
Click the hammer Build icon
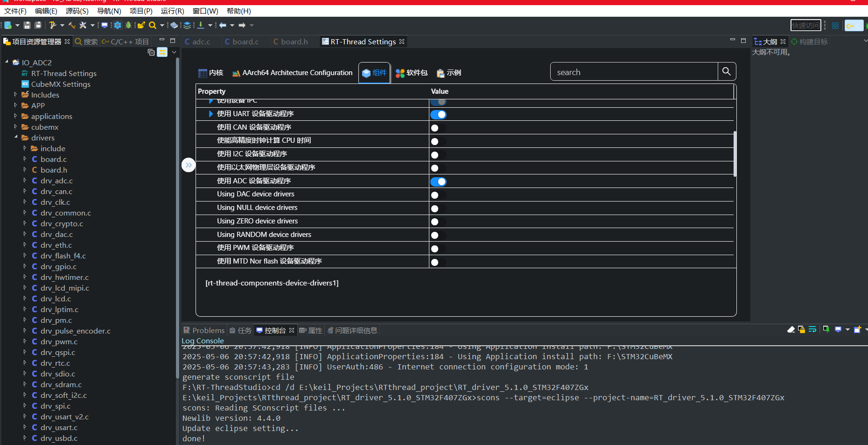point(52,25)
